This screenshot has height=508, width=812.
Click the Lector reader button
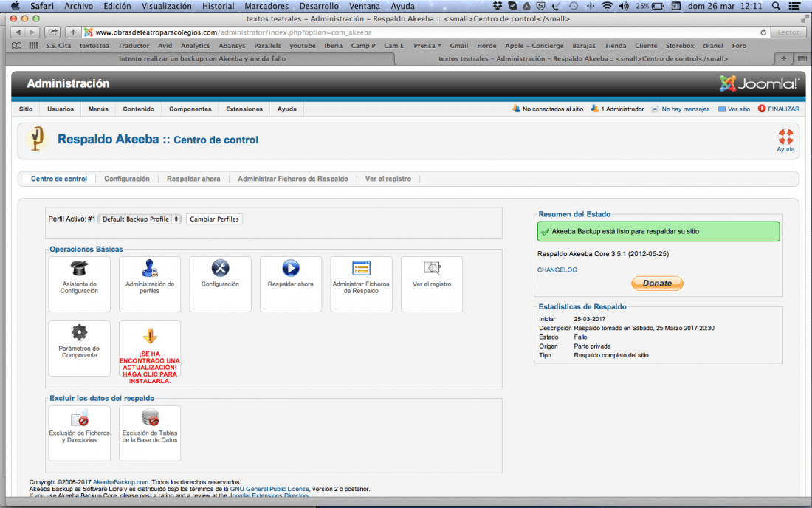pos(788,32)
